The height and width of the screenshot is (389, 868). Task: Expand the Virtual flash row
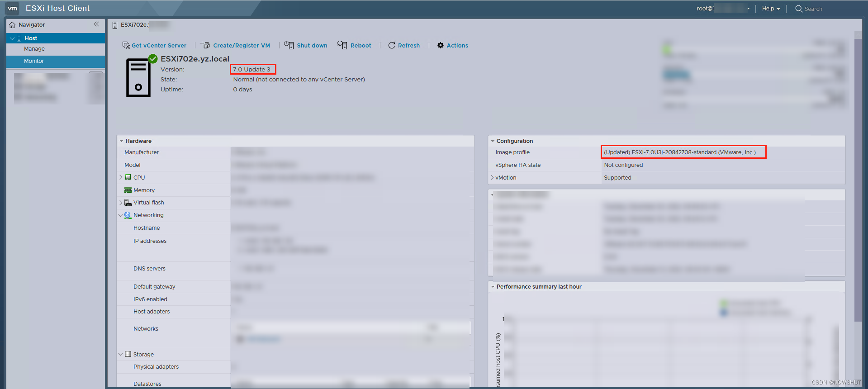point(121,203)
